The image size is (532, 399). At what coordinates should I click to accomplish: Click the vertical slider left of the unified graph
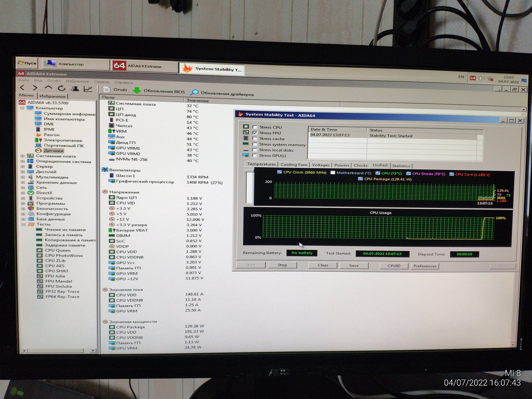pyautogui.click(x=249, y=187)
